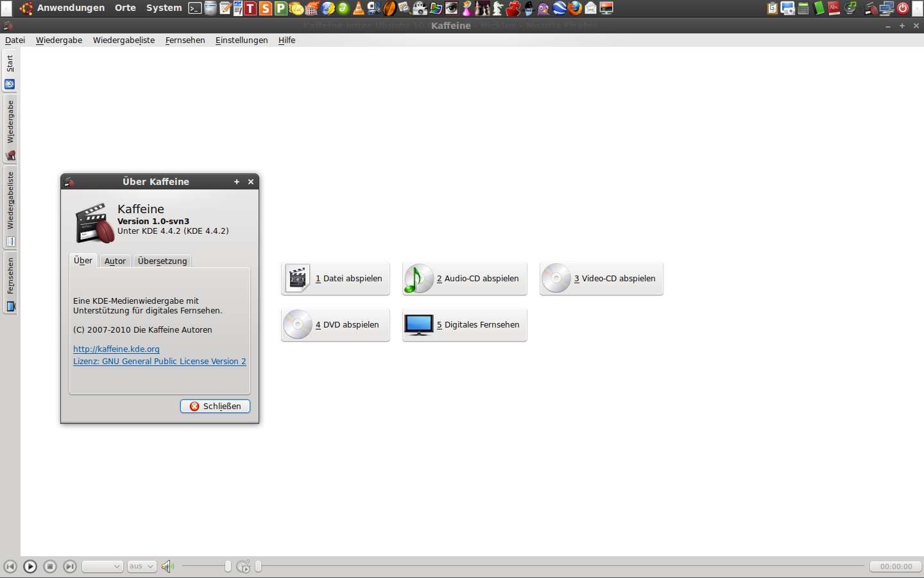Click the jump-to-position clock icon
This screenshot has width=924, height=578.
coord(243,566)
